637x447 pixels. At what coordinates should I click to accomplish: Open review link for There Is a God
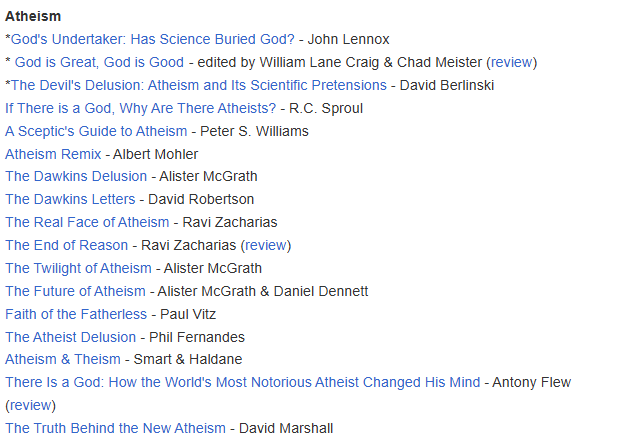coord(30,405)
